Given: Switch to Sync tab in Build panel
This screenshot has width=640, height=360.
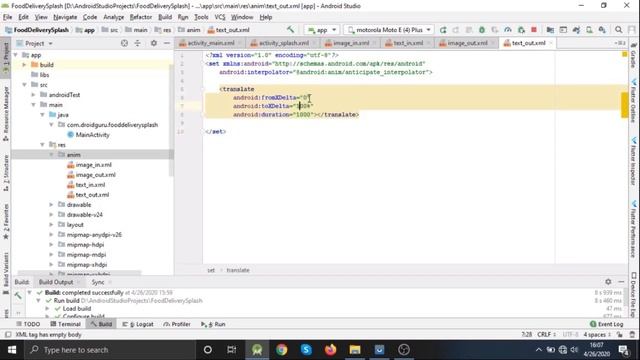Looking at the screenshot, I should [98, 282].
